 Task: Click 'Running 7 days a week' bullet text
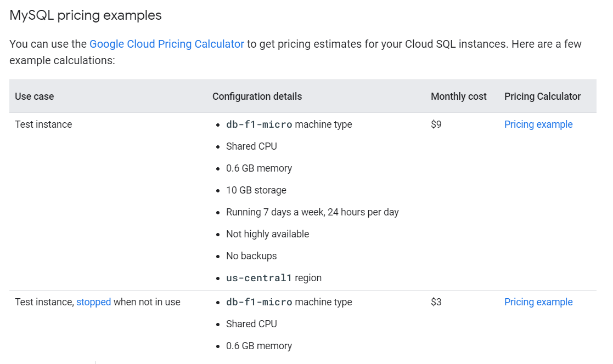[x=312, y=212]
